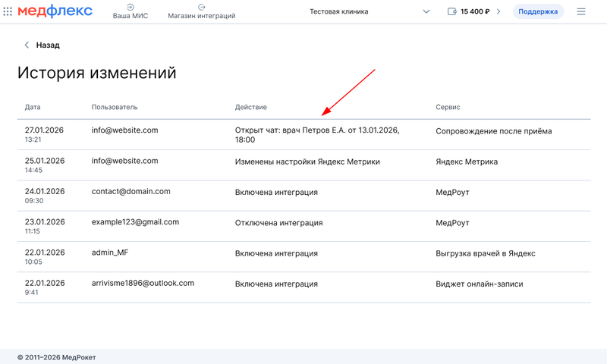Click the Пользователь column header
This screenshot has height=364, width=607.
[x=115, y=107]
